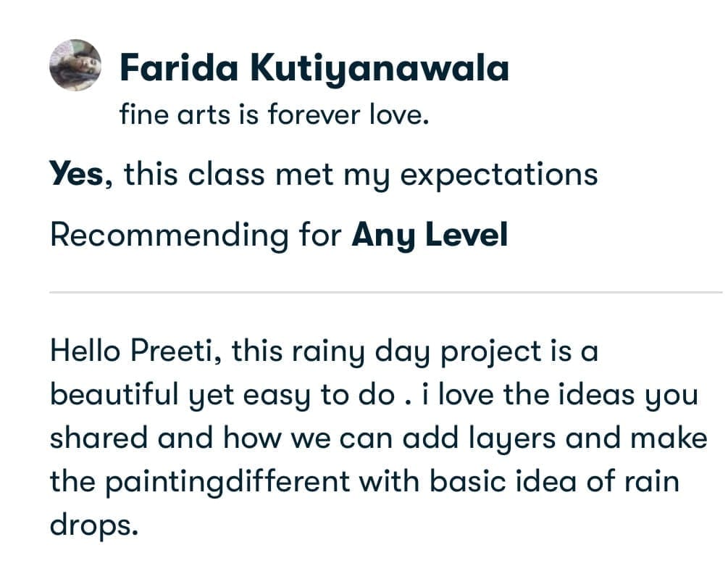Click the final word "drops."
Screen dimensions: 728x566
click(x=93, y=524)
